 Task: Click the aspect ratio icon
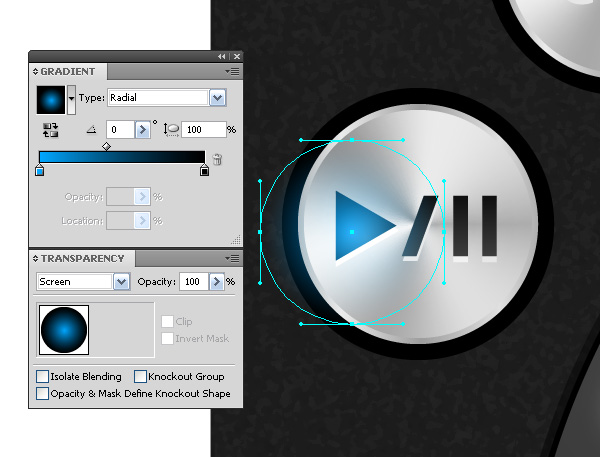click(171, 129)
